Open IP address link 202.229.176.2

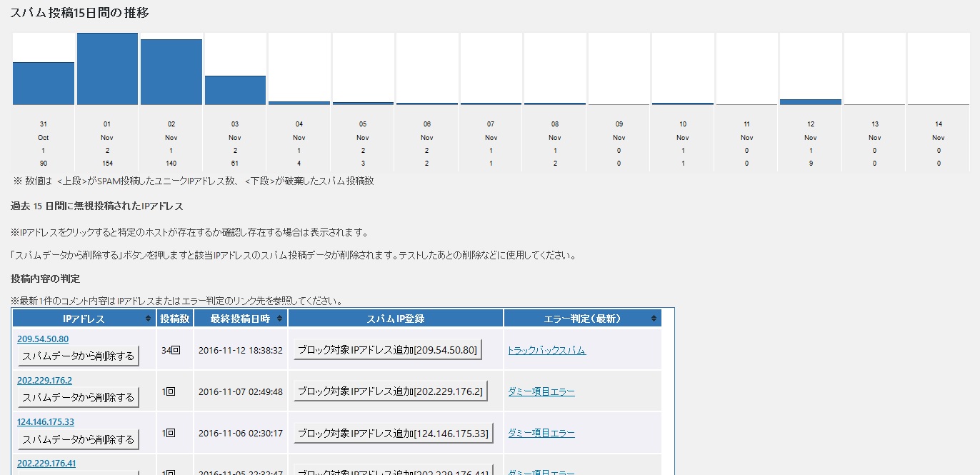[44, 381]
